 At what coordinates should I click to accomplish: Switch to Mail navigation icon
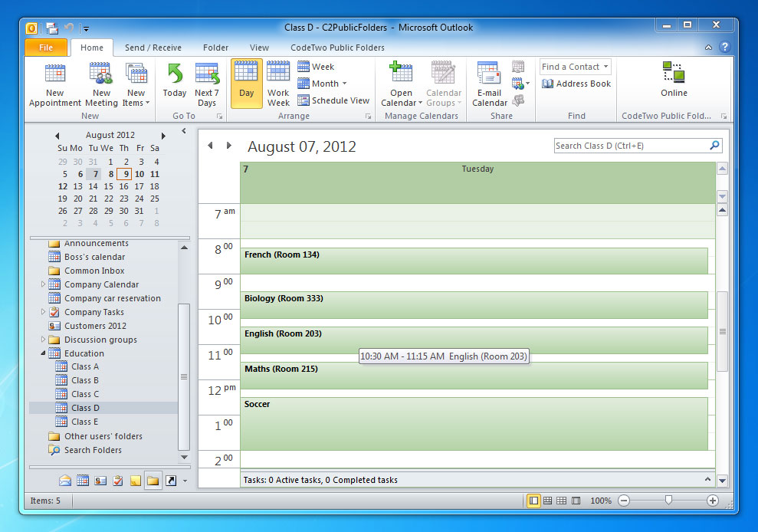[x=65, y=480]
